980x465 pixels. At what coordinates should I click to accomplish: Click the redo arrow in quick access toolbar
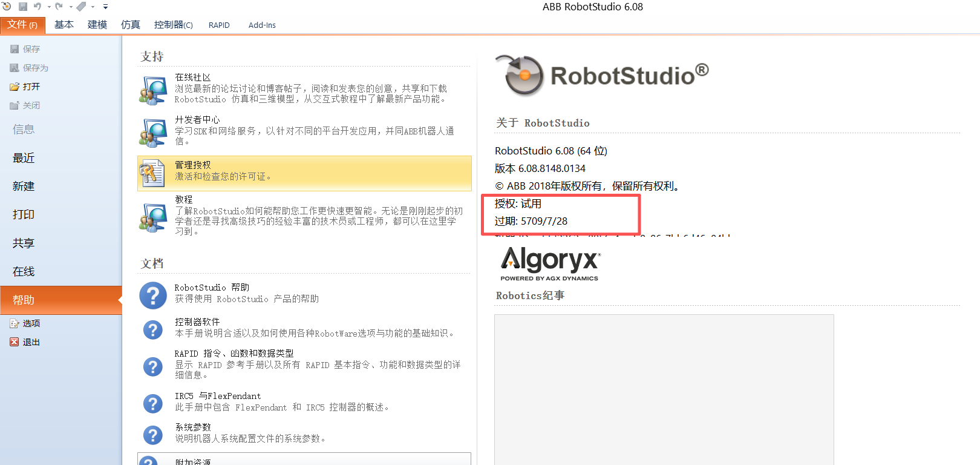[59, 7]
